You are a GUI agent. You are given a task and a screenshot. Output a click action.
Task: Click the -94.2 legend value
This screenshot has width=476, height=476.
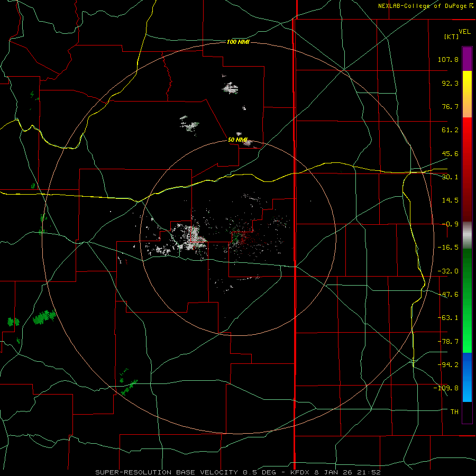pyautogui.click(x=448, y=364)
